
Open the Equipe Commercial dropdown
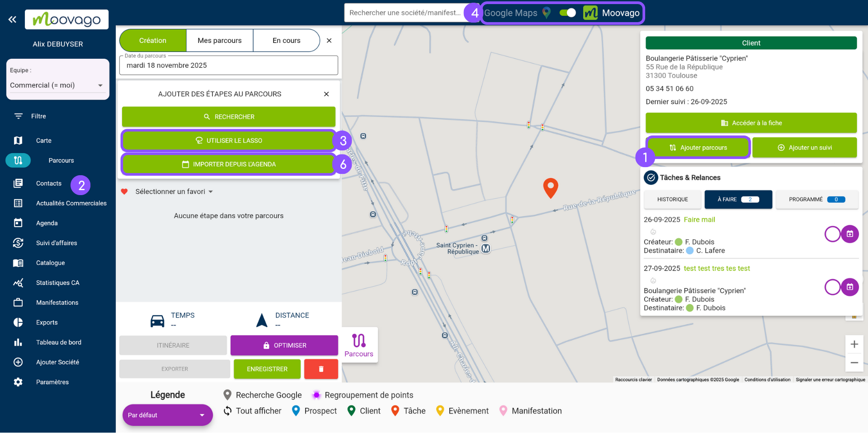click(x=57, y=85)
